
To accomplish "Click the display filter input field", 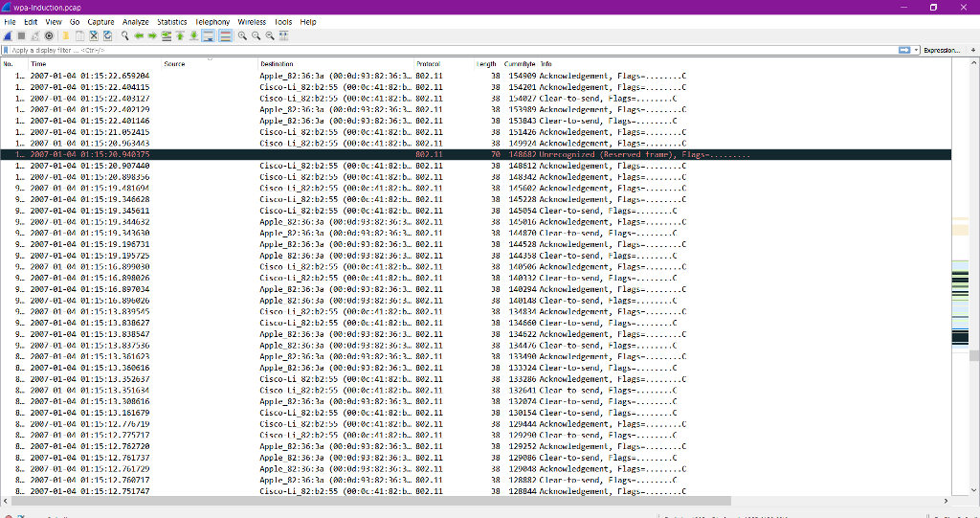I will (x=453, y=50).
